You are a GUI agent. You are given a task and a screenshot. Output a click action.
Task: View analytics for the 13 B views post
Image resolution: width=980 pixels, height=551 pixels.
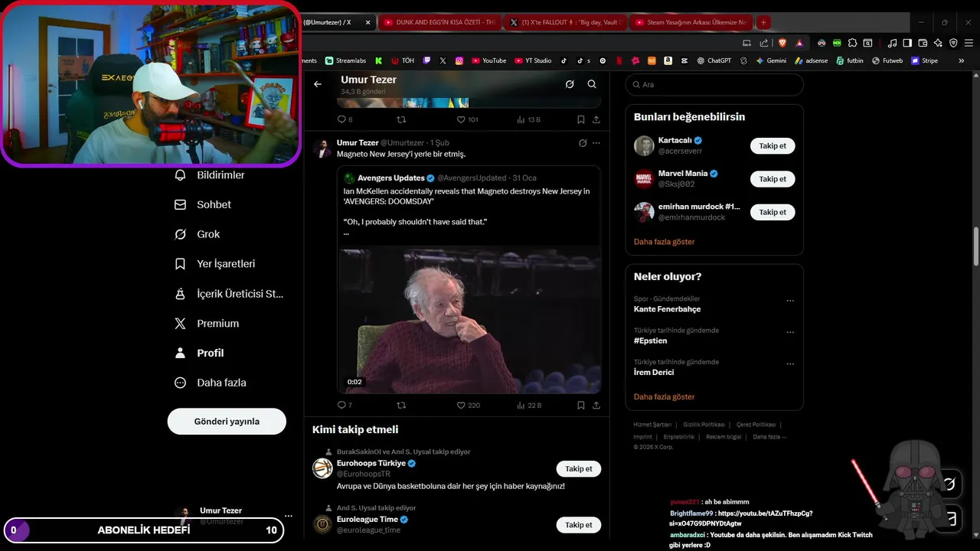click(529, 119)
